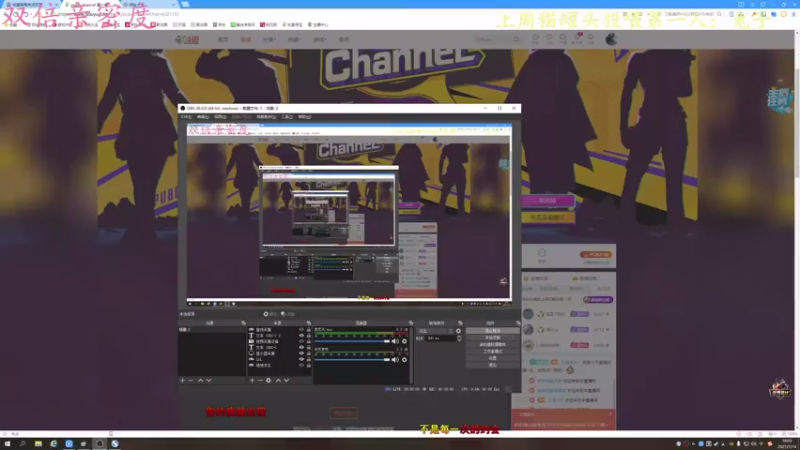
Task: Toggle visibility of the first source row
Action: pos(301,330)
